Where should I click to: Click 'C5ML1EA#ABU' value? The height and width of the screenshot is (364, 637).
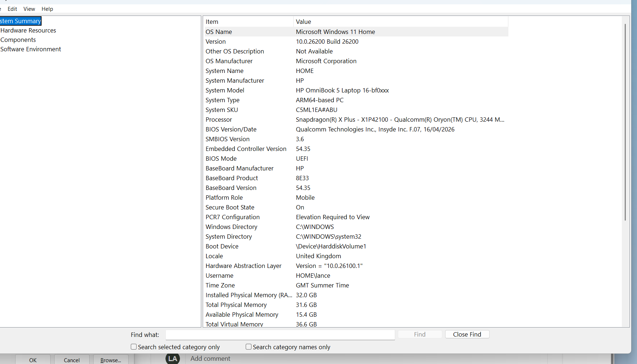[317, 110]
